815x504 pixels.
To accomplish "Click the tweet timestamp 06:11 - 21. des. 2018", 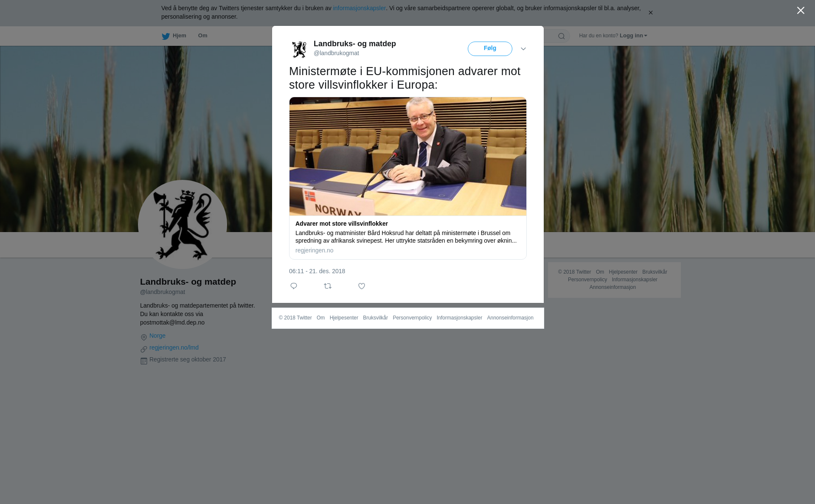I will click(317, 271).
